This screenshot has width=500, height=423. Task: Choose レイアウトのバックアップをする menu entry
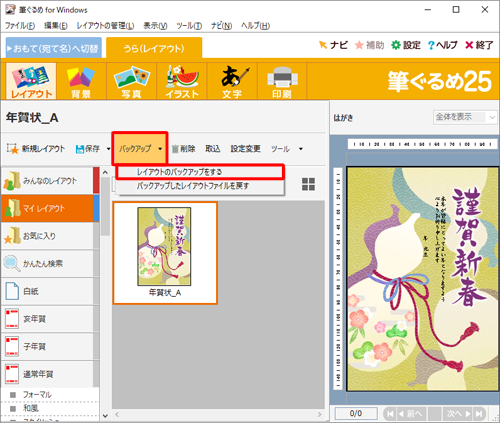200,172
